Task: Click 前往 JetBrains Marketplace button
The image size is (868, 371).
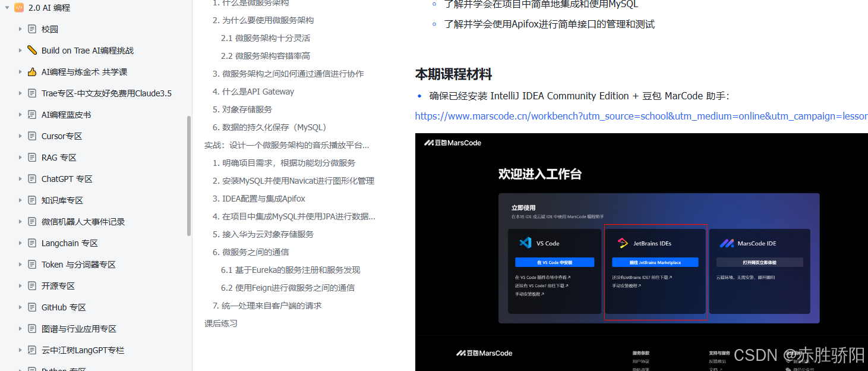Action: pyautogui.click(x=655, y=262)
